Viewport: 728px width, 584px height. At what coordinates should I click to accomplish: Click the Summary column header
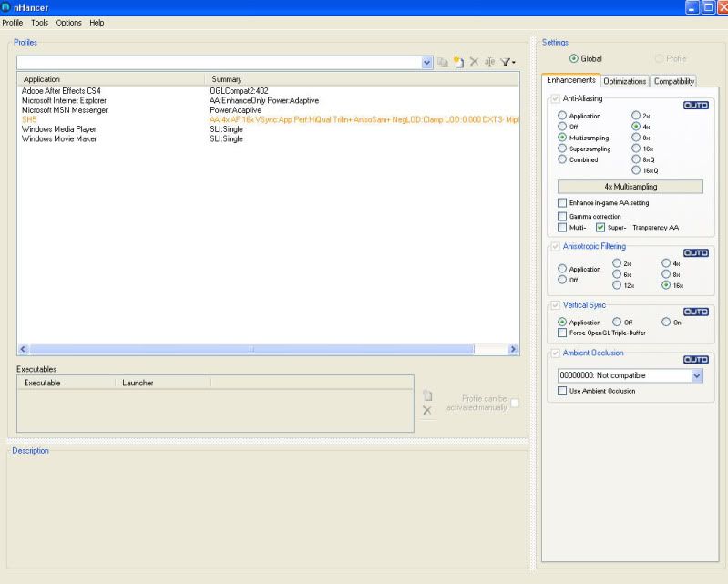(x=362, y=79)
